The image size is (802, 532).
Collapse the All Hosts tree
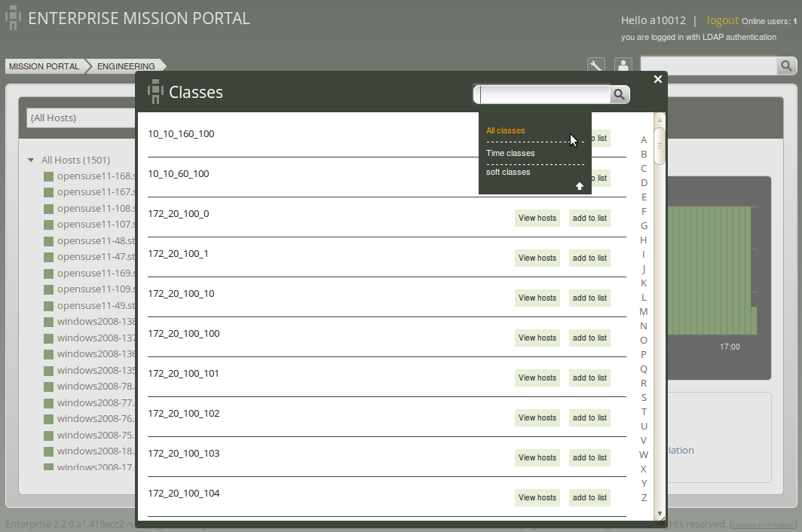point(31,160)
